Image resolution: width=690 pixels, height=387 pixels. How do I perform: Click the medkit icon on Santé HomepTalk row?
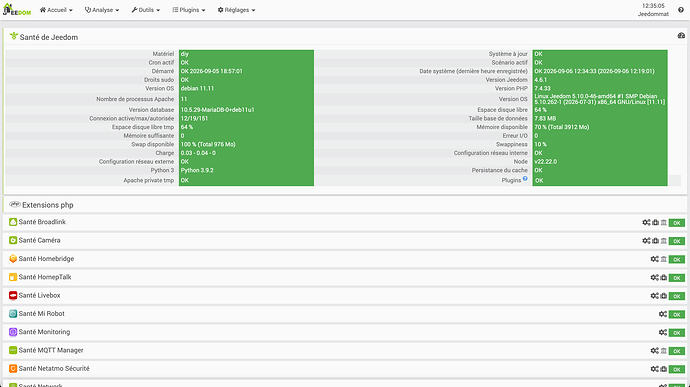664,277
